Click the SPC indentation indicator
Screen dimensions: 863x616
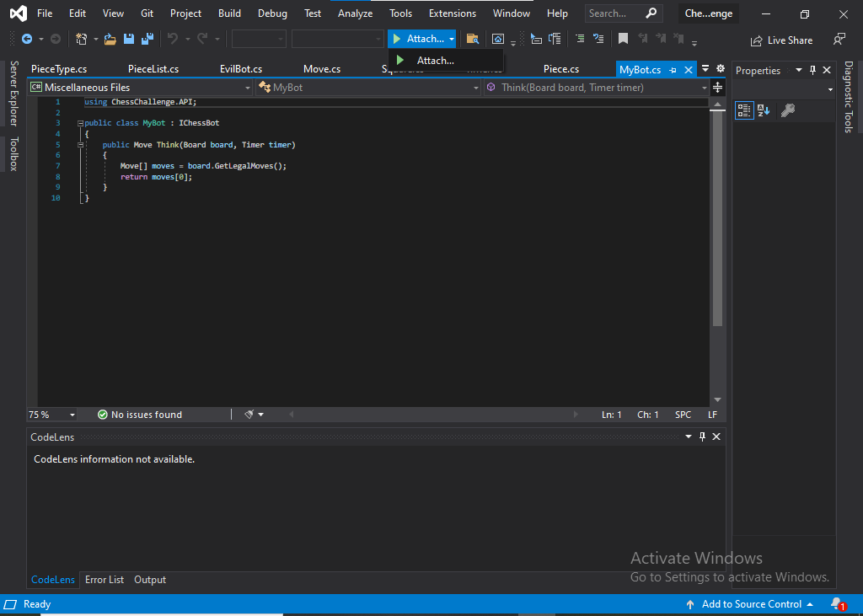683,415
